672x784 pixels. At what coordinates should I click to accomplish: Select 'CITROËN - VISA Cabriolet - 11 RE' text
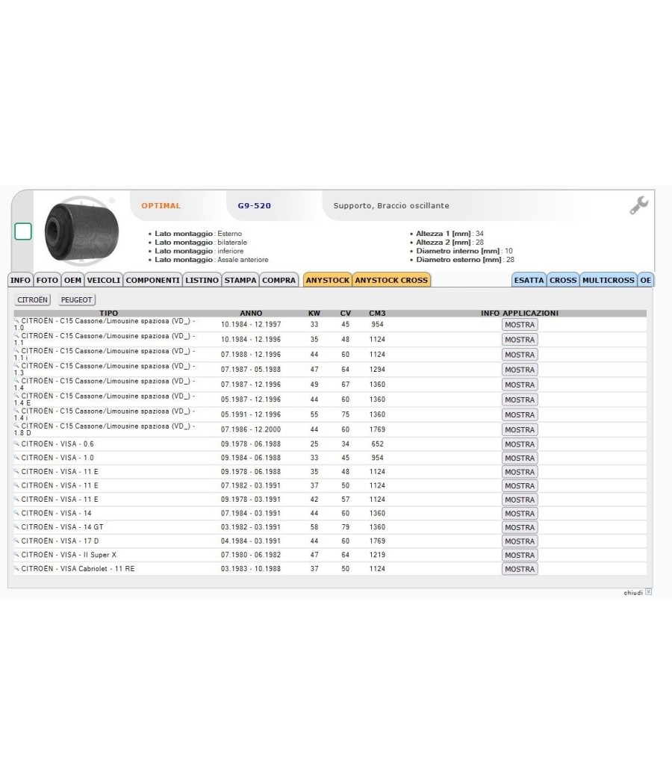click(78, 568)
